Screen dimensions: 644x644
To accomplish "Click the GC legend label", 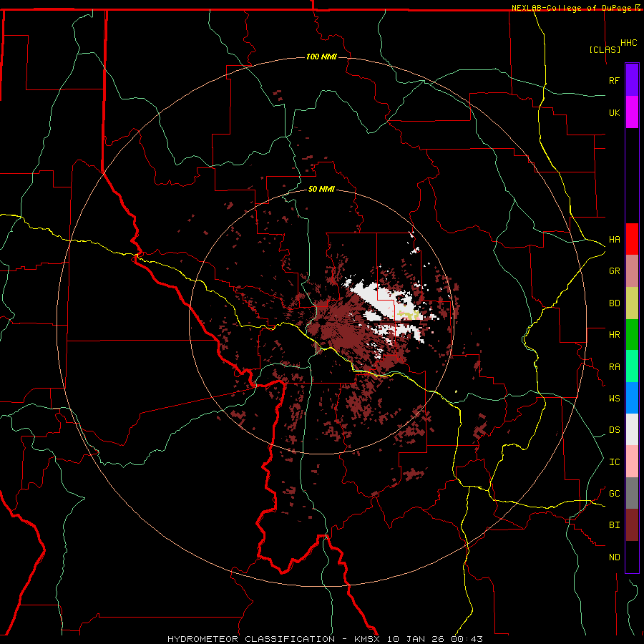I will coord(614,494).
